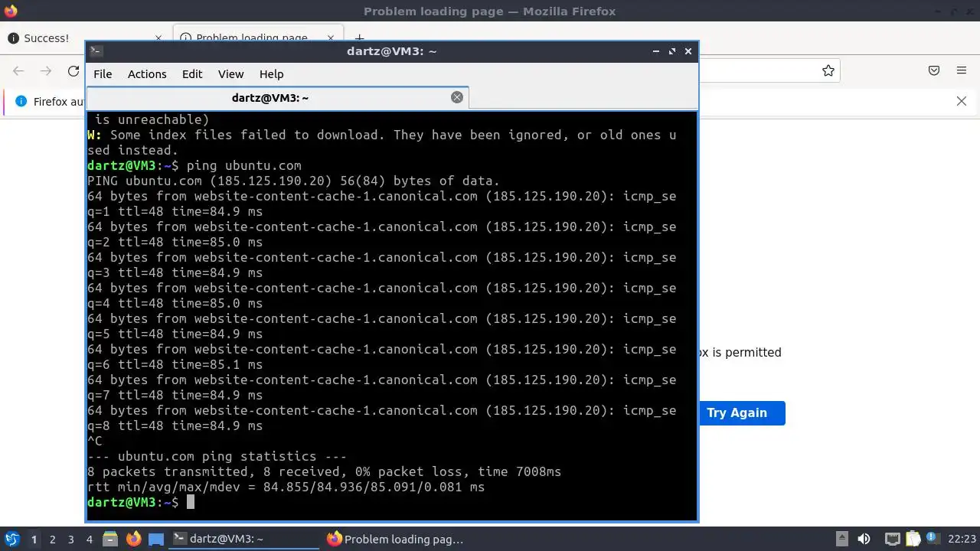The width and height of the screenshot is (980, 551).
Task: Close the Success! tab in Firefox
Action: (x=158, y=37)
